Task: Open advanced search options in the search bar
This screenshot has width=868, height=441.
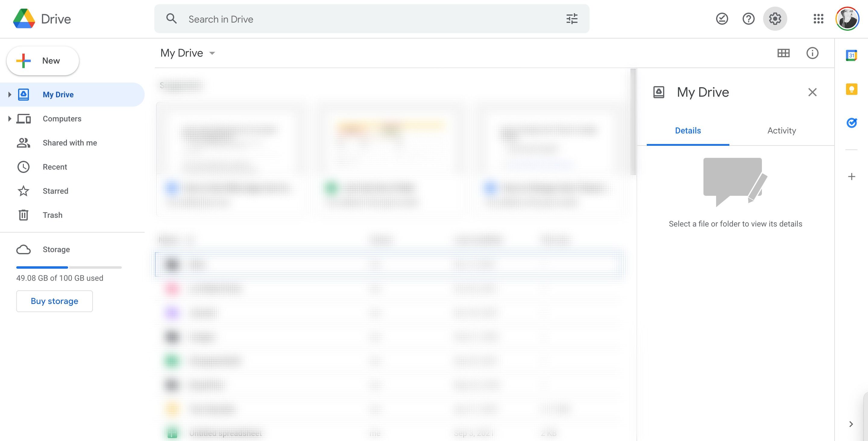Action: coord(572,19)
